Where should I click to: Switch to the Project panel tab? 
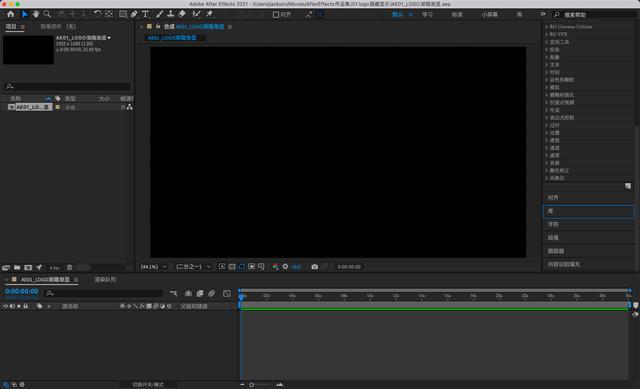11,27
